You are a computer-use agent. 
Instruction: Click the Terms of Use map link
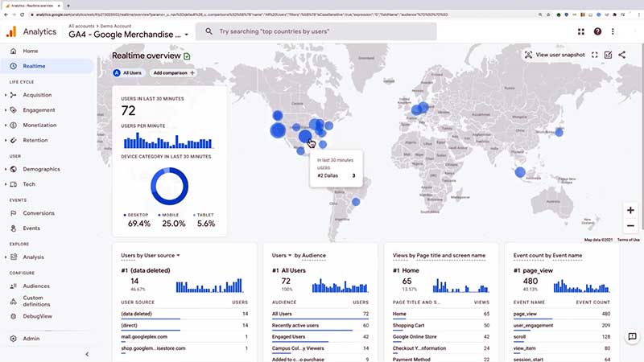[629, 240]
